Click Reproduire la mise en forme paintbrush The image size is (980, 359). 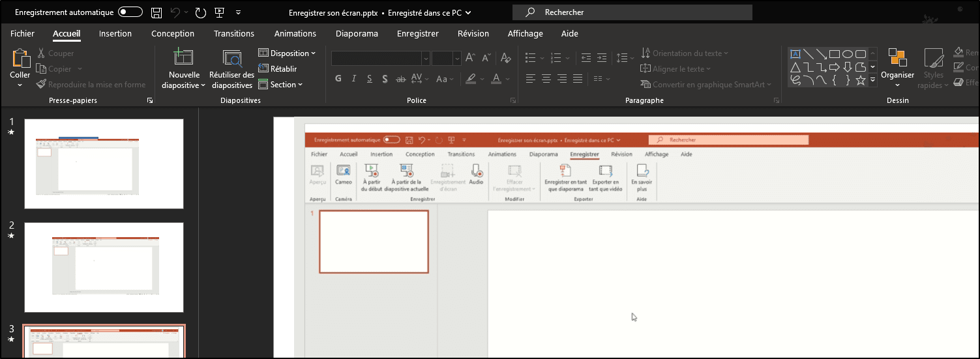(x=42, y=85)
